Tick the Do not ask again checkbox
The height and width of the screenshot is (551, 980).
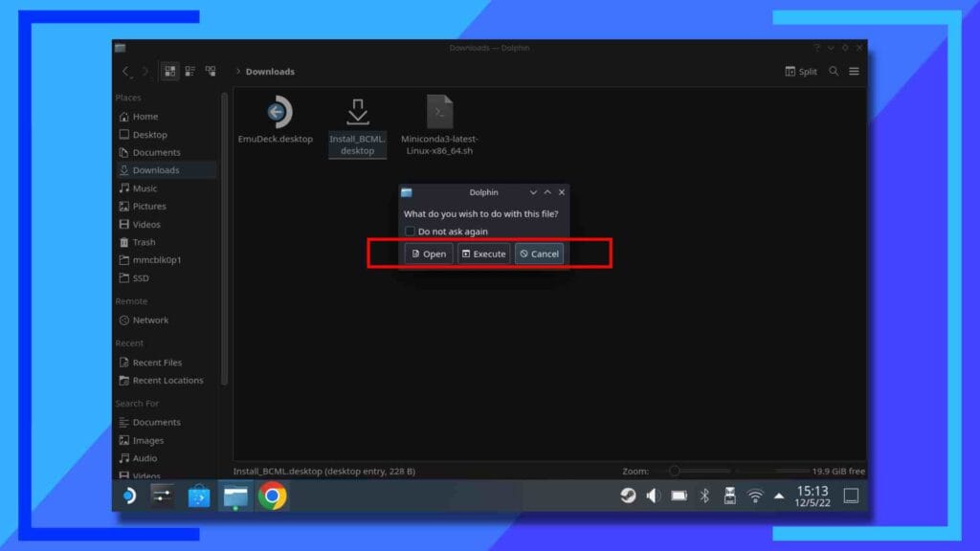pyautogui.click(x=410, y=231)
